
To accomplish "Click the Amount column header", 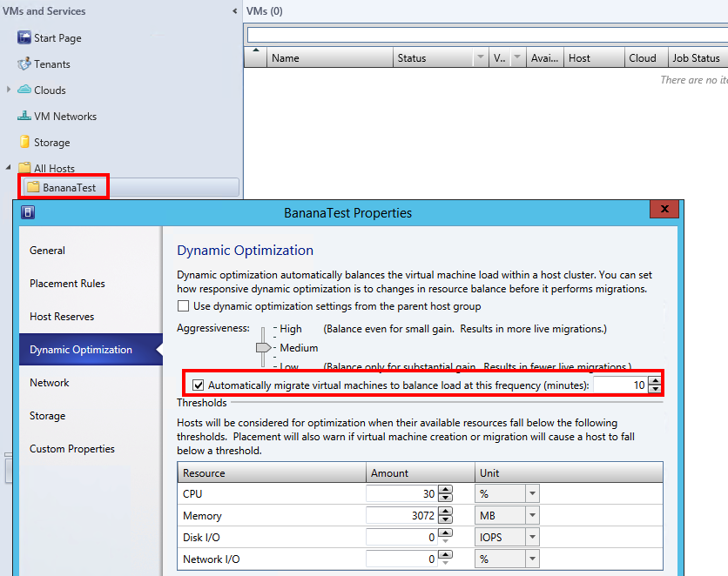I will coord(421,472).
